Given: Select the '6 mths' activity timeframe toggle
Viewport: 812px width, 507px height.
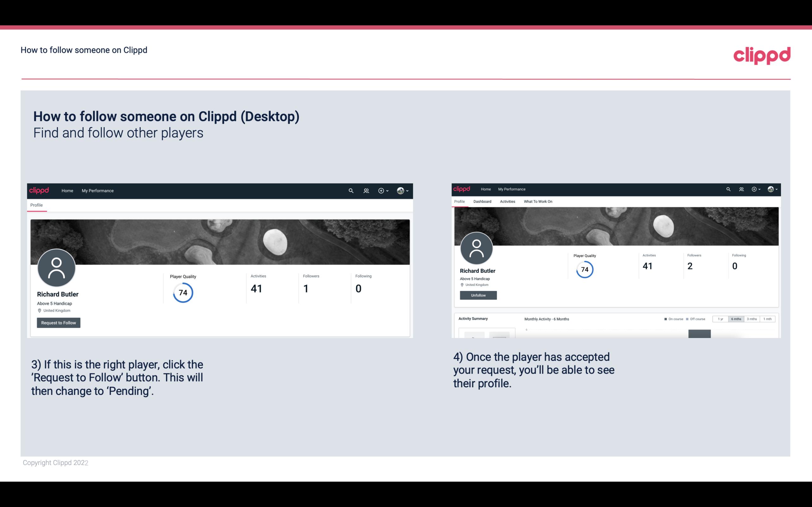Looking at the screenshot, I should pyautogui.click(x=736, y=319).
